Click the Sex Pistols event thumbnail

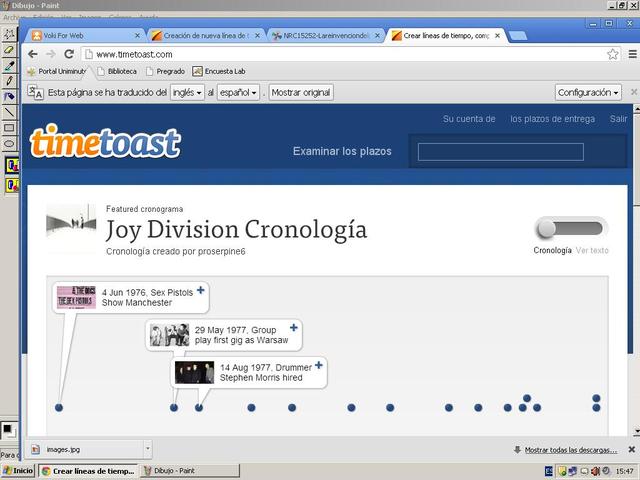[76, 297]
